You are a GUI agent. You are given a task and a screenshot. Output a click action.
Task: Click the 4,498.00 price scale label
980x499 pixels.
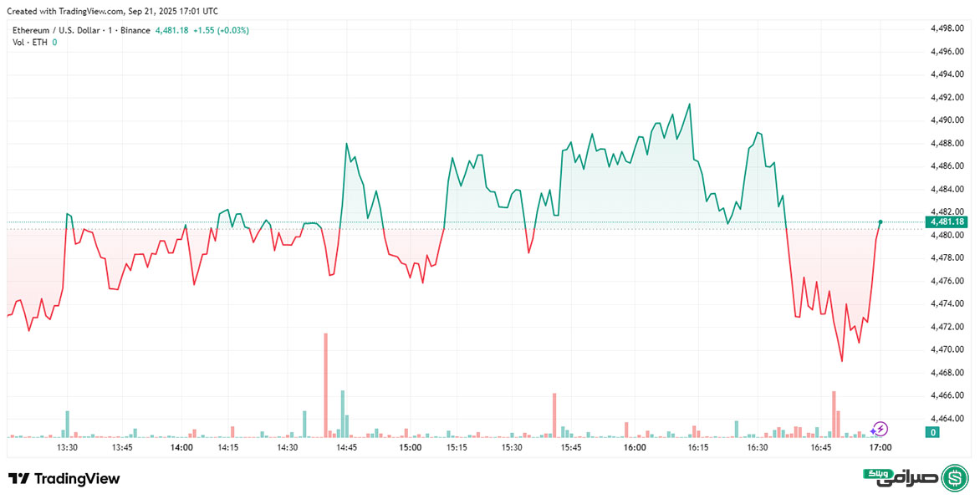[947, 28]
